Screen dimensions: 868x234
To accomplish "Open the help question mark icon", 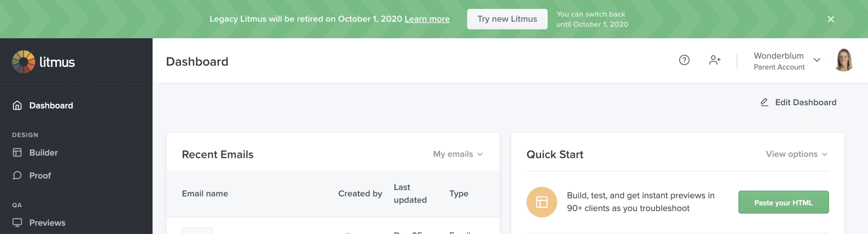I will (684, 60).
